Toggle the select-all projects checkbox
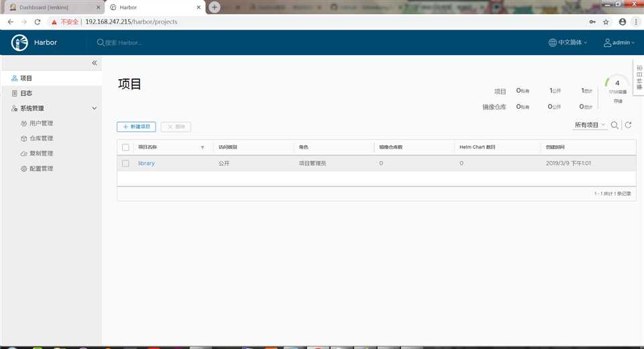Screen dimensions: 644x349 (x=125, y=147)
